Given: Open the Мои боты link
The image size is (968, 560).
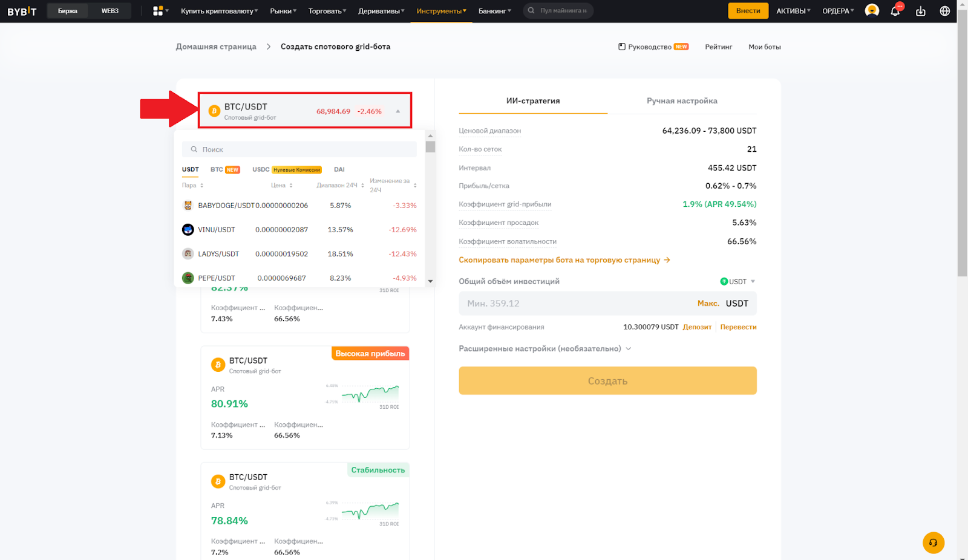Looking at the screenshot, I should click(x=764, y=47).
